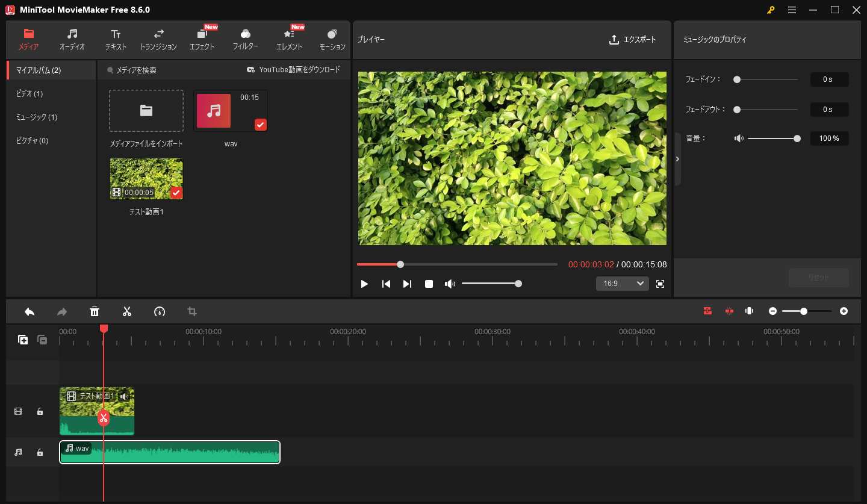Lock the video track
This screenshot has width=867, height=504.
tap(40, 411)
